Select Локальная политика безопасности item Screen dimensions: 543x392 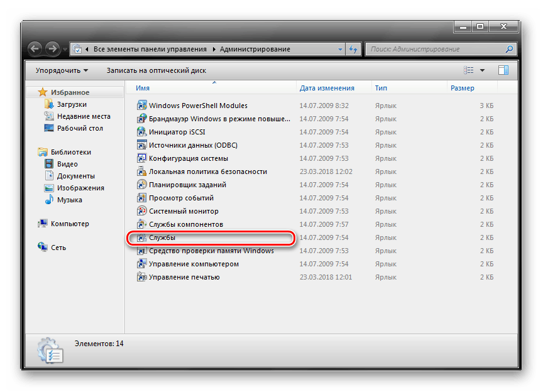[207, 171]
